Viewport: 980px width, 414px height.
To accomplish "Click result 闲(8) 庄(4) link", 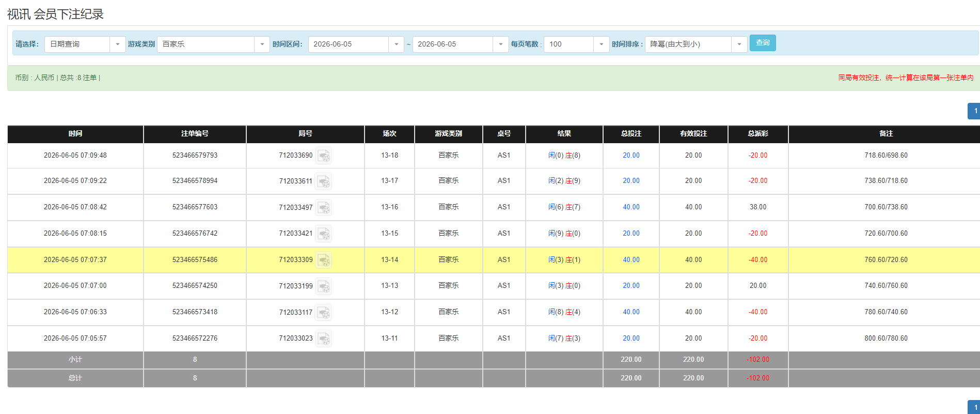I will pyautogui.click(x=564, y=312).
